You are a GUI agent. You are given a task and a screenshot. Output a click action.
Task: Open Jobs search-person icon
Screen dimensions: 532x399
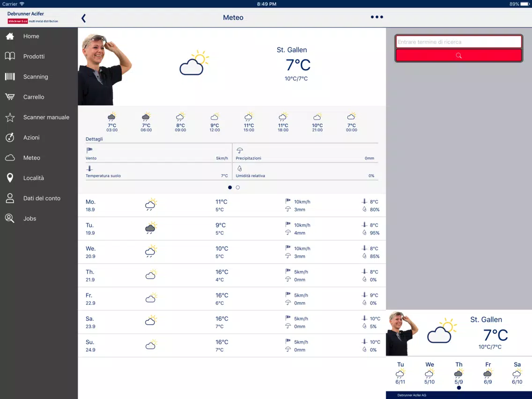coord(10,219)
